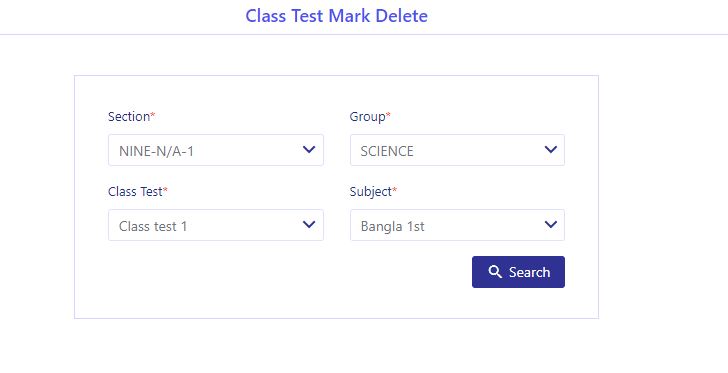Viewport: 728px width, 373px height.
Task: Expand the Subject dropdown showing Bangla 1st
Action: [457, 225]
